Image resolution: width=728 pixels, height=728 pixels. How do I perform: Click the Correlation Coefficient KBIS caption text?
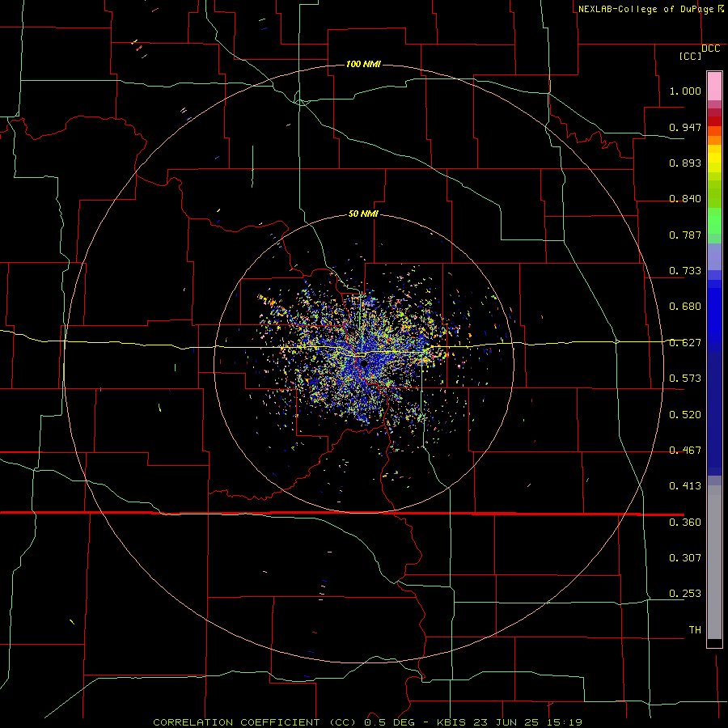coord(368,722)
